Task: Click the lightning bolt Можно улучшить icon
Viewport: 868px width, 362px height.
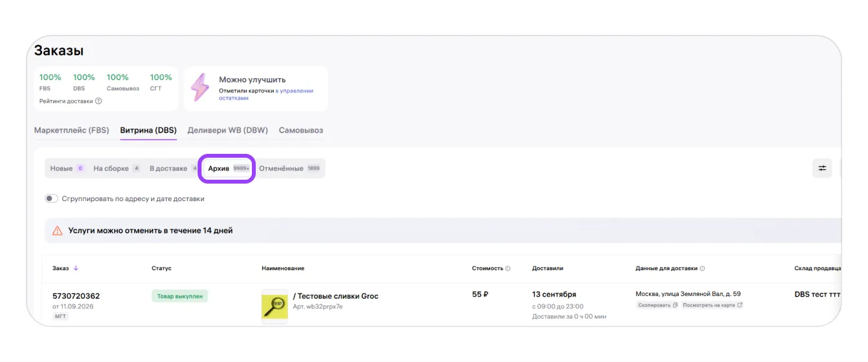Action: point(200,87)
